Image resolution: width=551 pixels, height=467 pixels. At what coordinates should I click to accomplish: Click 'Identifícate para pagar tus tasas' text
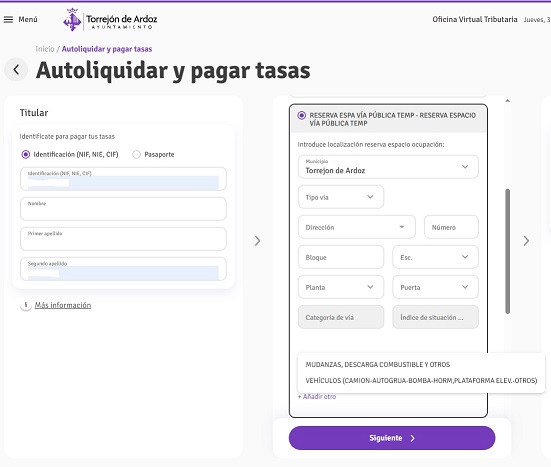67,136
